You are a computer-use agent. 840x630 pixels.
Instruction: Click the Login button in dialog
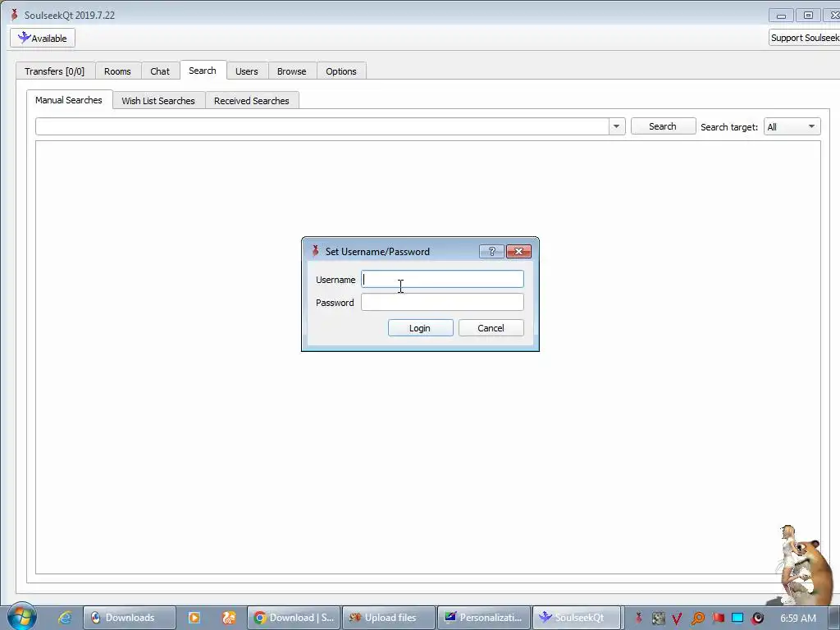421,328
